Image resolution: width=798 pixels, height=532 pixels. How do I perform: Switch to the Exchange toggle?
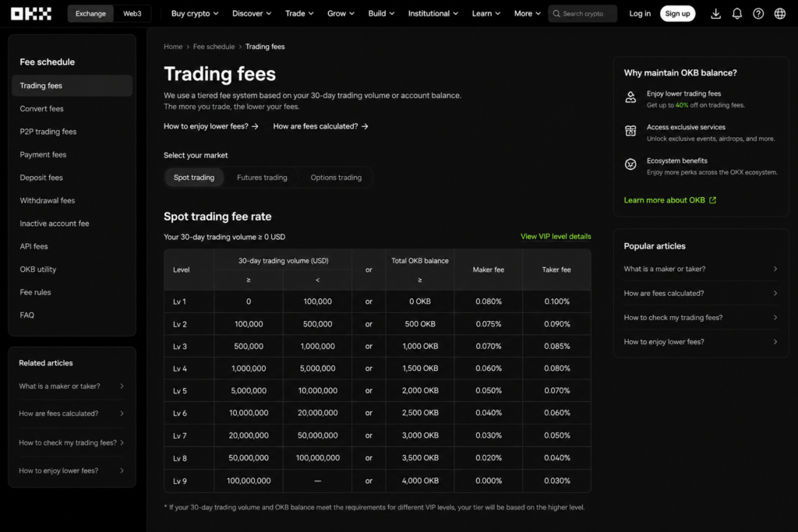[x=90, y=14]
